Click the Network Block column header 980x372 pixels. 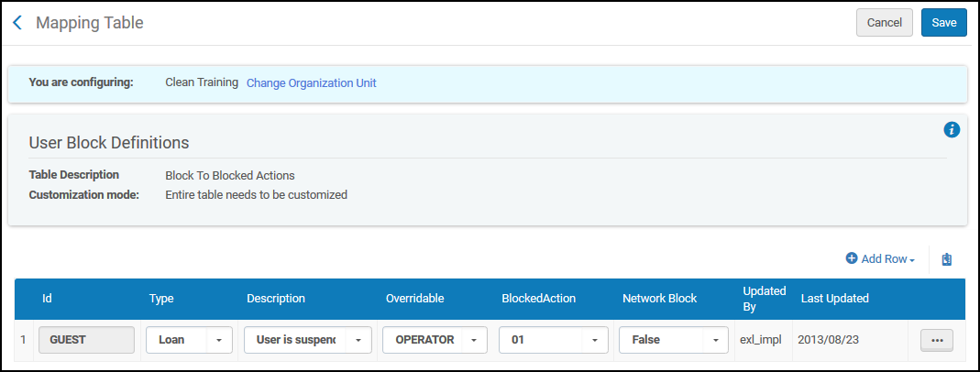pos(659,299)
